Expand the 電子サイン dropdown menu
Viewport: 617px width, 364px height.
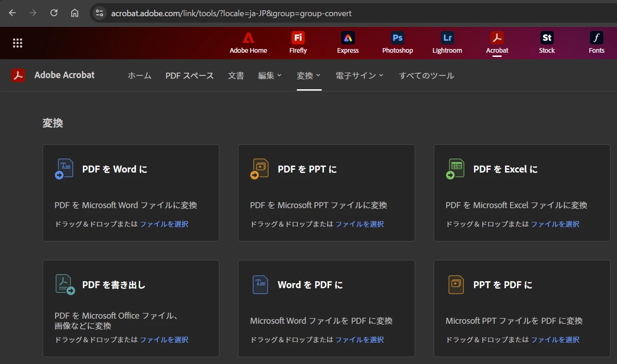point(360,75)
